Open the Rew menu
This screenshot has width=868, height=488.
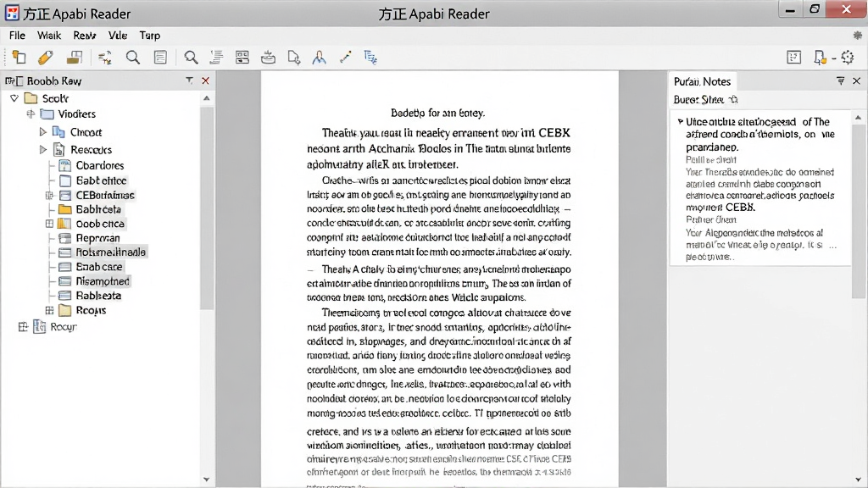pos(84,36)
